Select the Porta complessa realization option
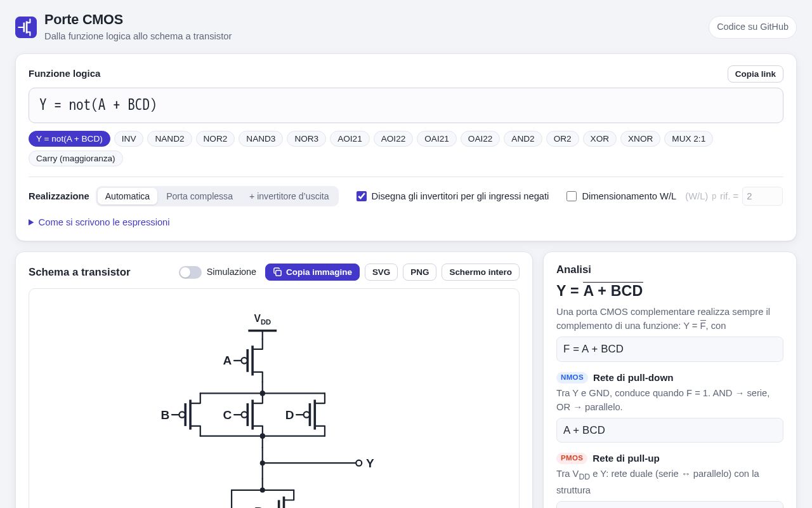Viewport: 812px width, 508px height. (x=199, y=196)
